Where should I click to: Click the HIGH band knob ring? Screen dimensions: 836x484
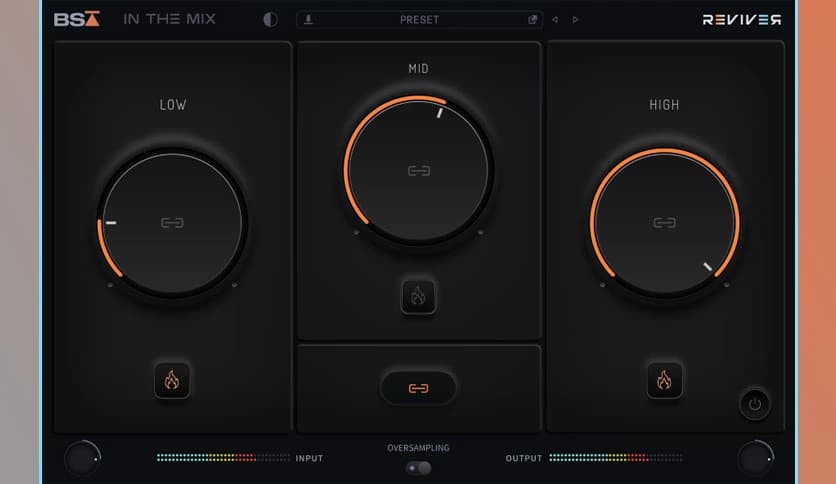[x=664, y=223]
